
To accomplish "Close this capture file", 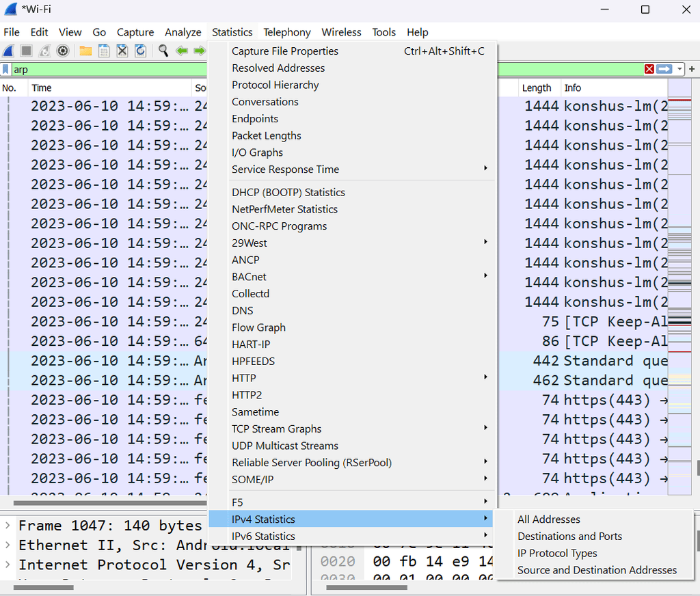I will click(x=122, y=51).
